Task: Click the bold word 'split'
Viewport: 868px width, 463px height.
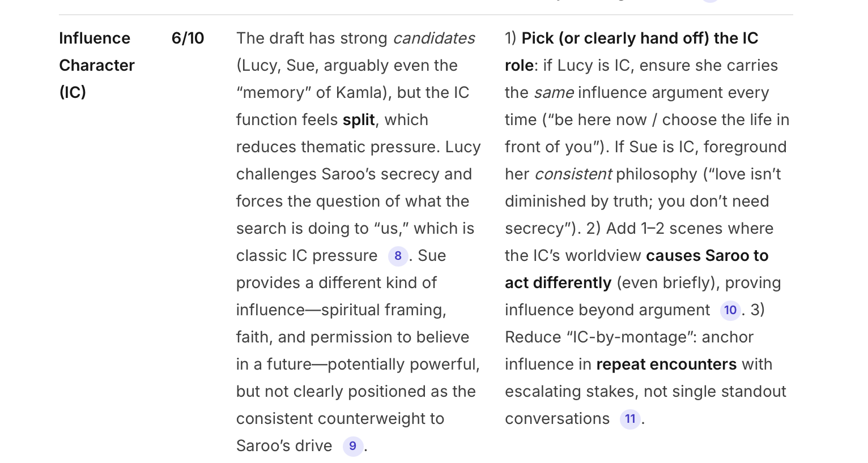Action: coord(359,120)
